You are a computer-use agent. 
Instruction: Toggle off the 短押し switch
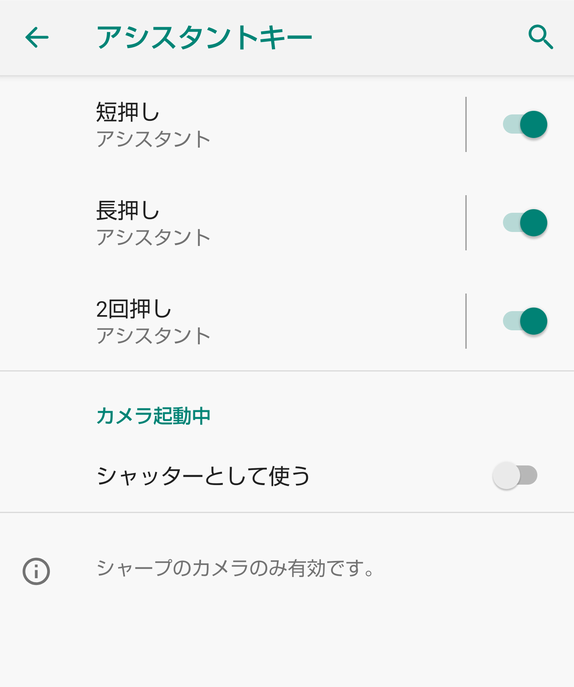(x=525, y=124)
